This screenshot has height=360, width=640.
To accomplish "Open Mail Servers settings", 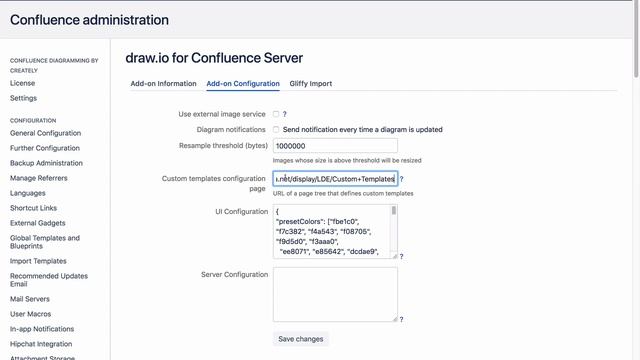I will pyautogui.click(x=30, y=299).
